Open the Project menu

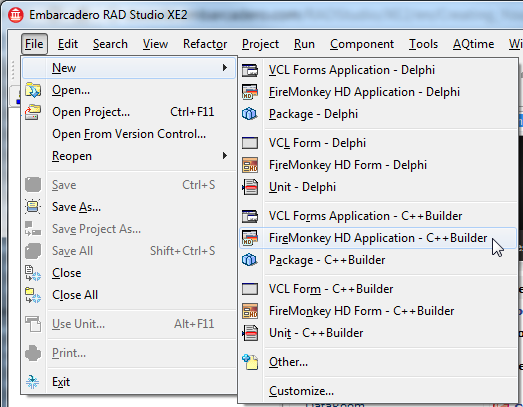(260, 44)
